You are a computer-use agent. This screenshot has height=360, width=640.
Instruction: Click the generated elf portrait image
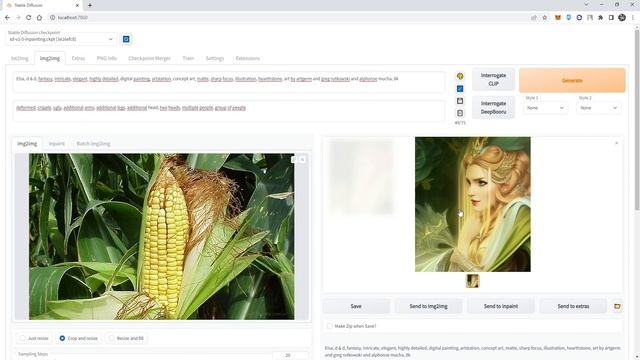pyautogui.click(x=473, y=204)
